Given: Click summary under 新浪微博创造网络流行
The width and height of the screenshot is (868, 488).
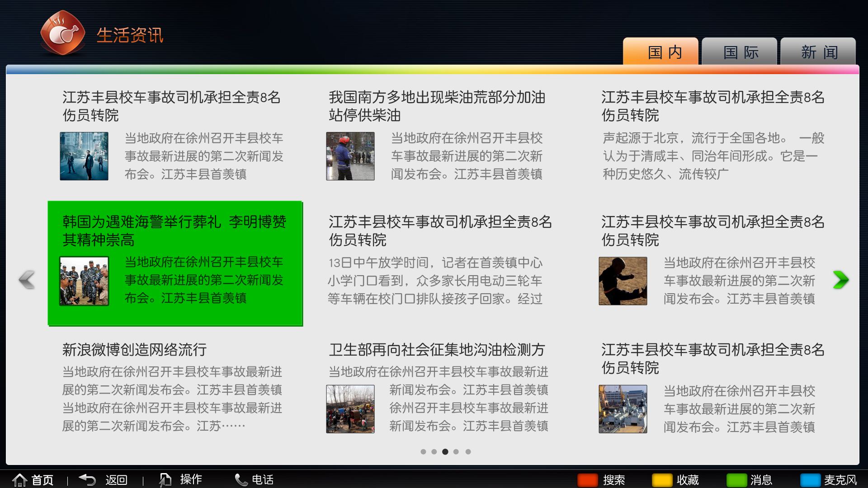Looking at the screenshot, I should pyautogui.click(x=172, y=399).
